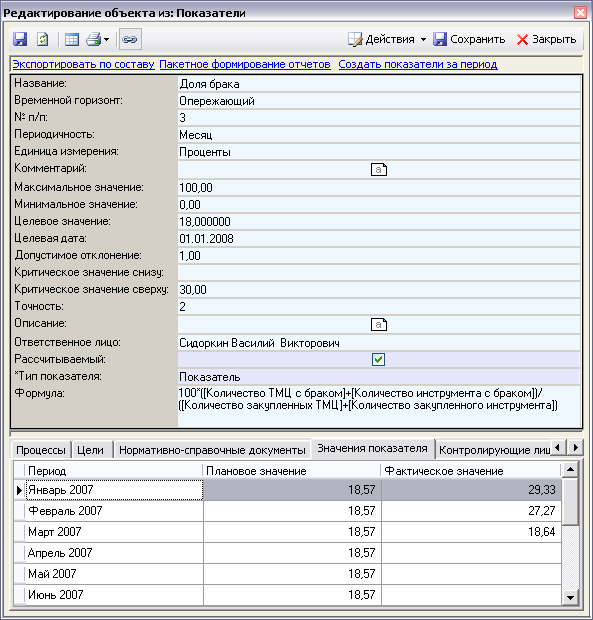Click the Максимальное значение field 100,00
593x620 pixels.
pos(379,187)
